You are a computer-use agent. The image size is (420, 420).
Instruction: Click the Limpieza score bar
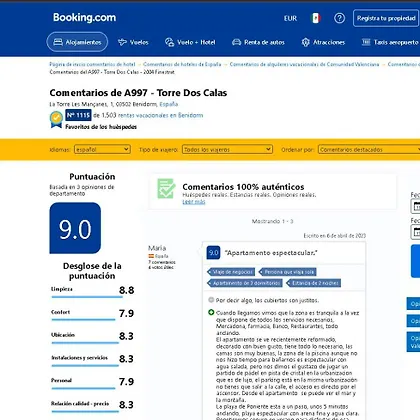[87, 297]
